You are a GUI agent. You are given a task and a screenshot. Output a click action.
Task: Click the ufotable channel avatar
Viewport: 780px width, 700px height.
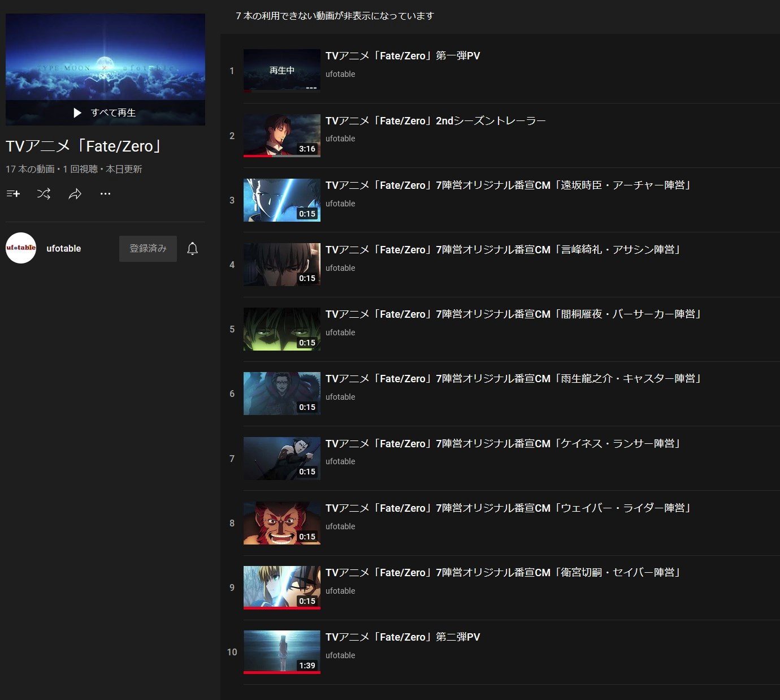[20, 248]
